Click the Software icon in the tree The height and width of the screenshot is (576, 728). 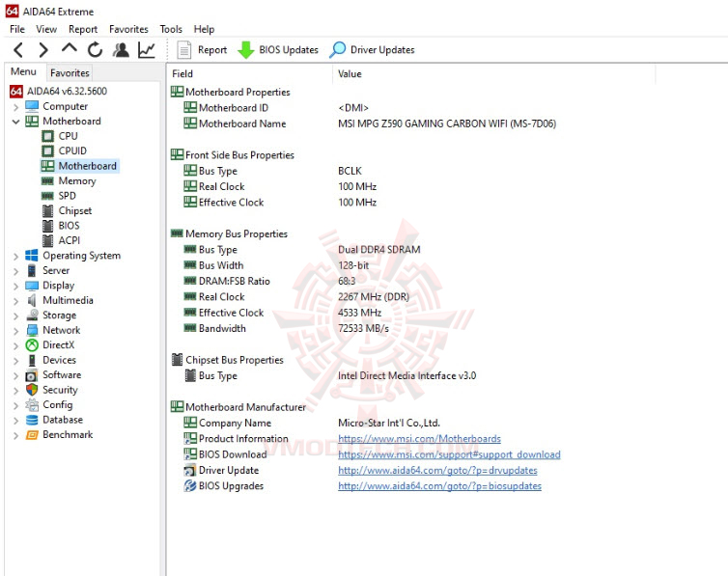tap(32, 374)
